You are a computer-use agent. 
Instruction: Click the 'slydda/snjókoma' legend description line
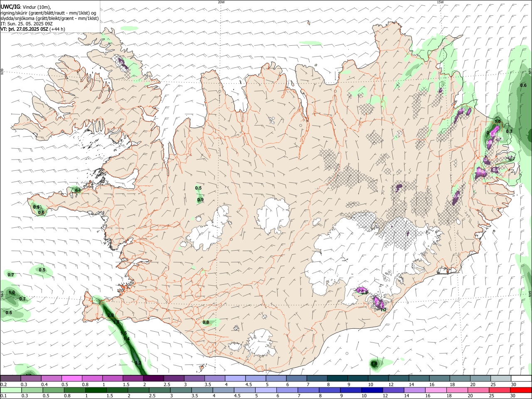[x=49, y=18]
